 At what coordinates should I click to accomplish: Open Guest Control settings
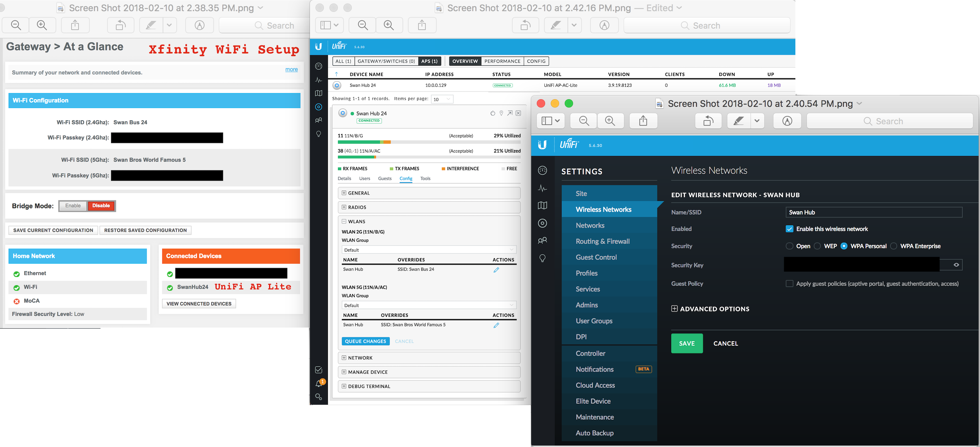609,257
